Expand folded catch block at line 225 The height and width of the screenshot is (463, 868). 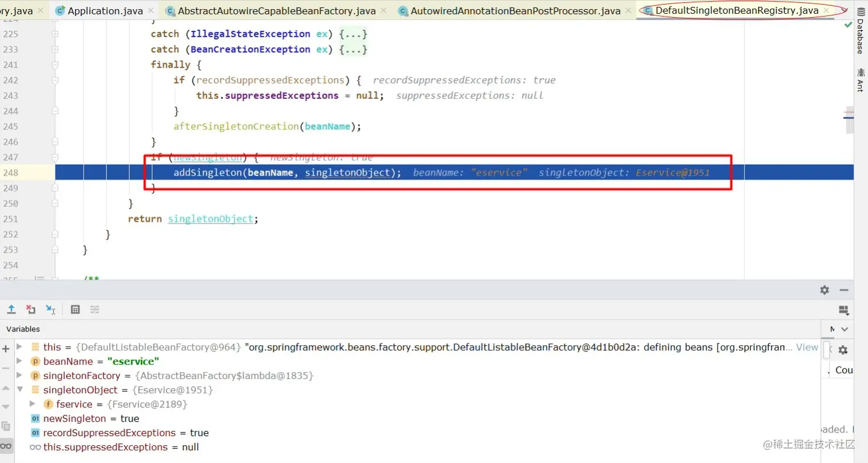pyautogui.click(x=55, y=34)
